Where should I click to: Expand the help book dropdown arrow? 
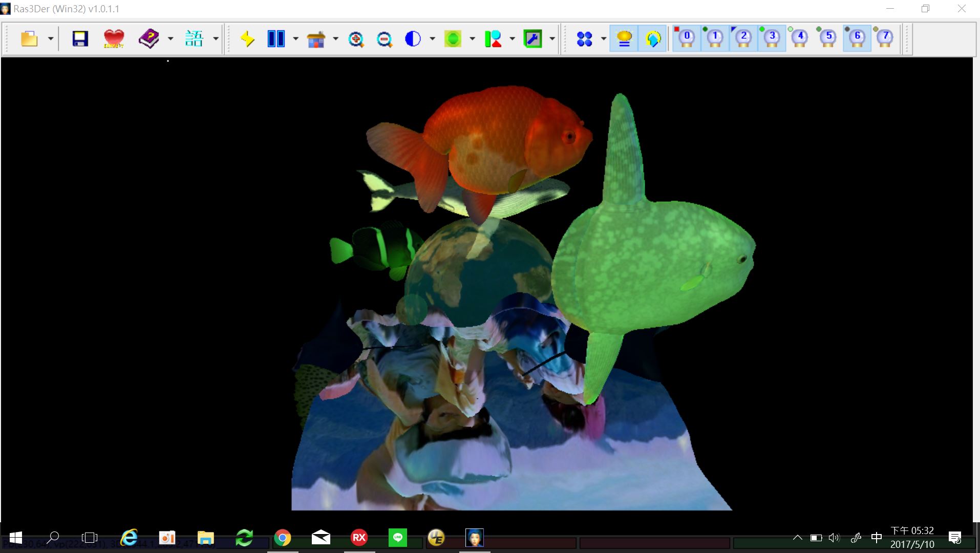(170, 39)
